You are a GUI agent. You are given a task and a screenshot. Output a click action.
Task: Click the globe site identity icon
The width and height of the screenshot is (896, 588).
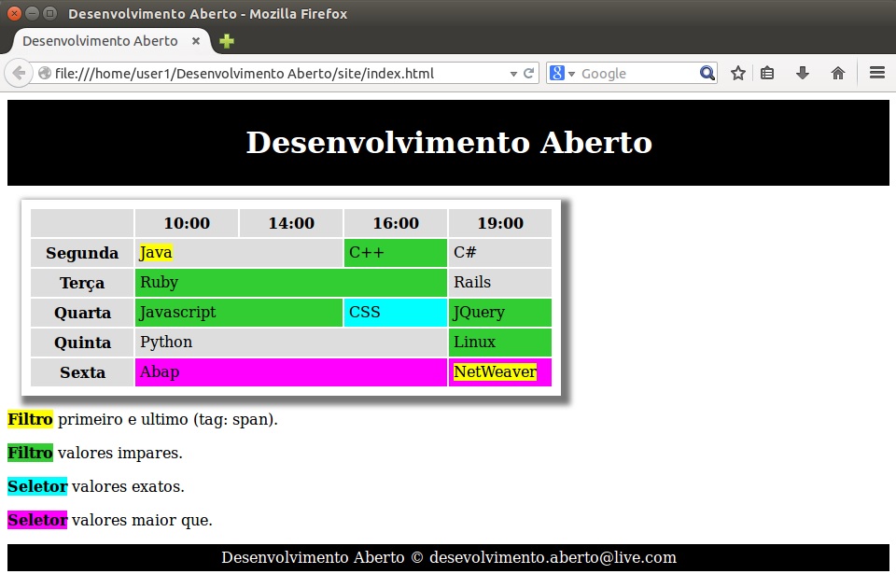(44, 74)
